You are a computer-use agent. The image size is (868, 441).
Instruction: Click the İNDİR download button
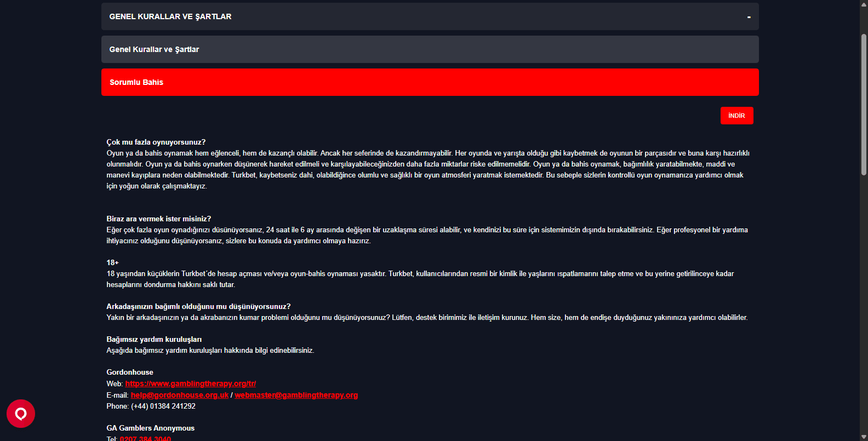tap(736, 116)
